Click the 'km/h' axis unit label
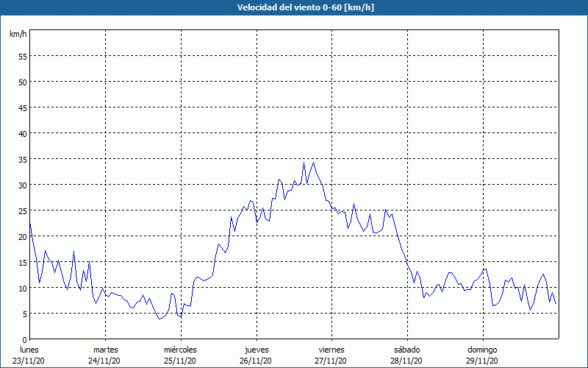Image resolution: width=588 pixels, height=368 pixels. pos(18,34)
